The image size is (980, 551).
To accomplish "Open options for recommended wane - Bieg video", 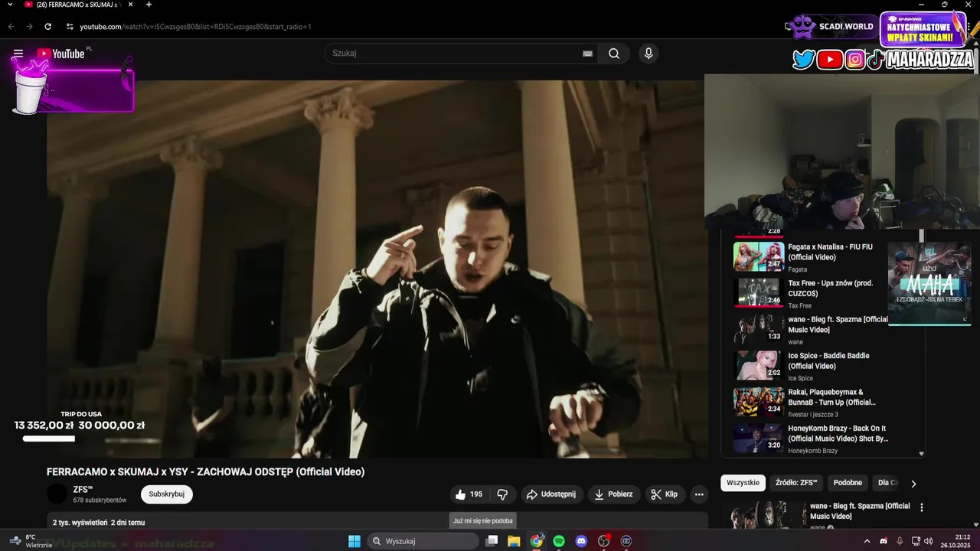I will tap(922, 507).
